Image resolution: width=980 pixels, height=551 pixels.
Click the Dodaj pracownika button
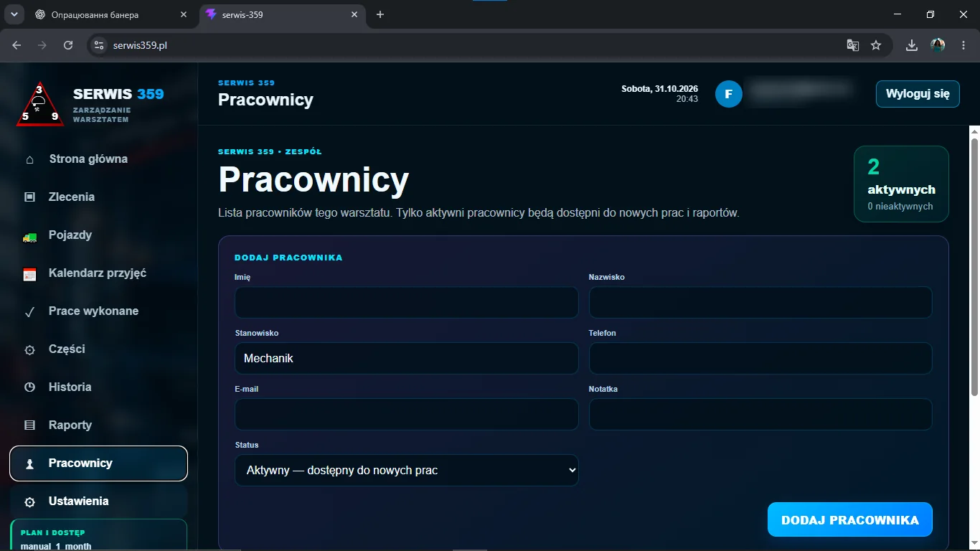pyautogui.click(x=849, y=520)
